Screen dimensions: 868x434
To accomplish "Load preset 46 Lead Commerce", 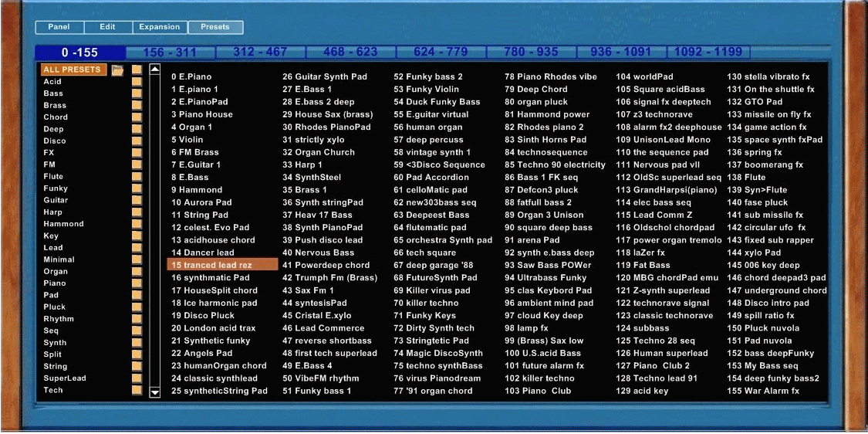I will click(323, 328).
